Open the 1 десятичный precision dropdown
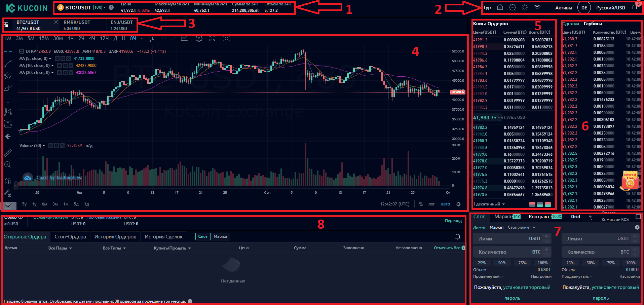 click(x=489, y=204)
